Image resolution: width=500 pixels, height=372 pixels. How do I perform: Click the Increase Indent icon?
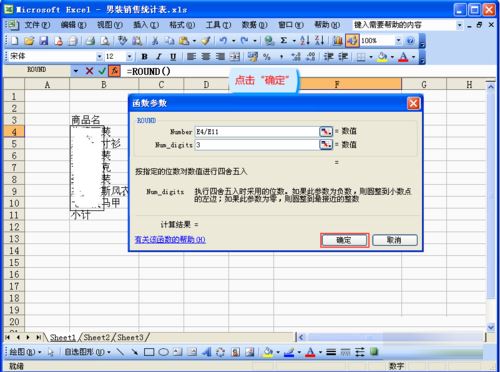tap(343, 57)
